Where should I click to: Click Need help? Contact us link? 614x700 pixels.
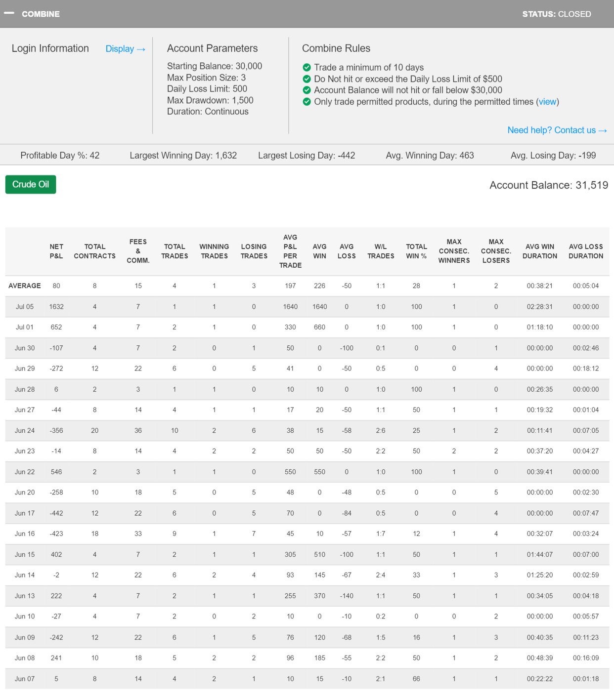[x=557, y=130]
